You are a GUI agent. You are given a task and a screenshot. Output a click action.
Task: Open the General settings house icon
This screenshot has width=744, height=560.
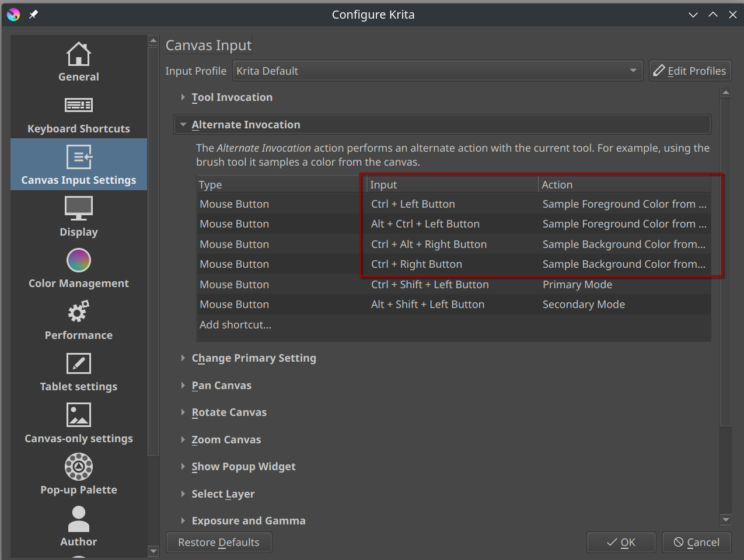79,55
